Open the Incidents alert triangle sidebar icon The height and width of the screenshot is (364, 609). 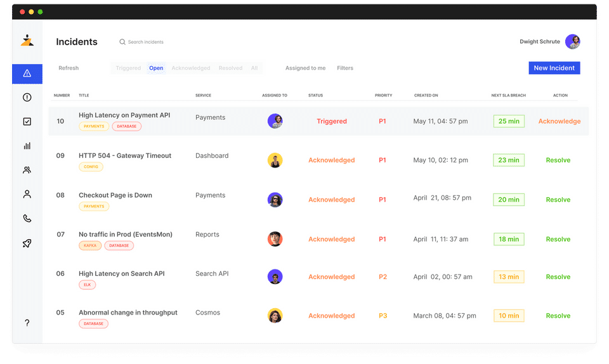(27, 74)
